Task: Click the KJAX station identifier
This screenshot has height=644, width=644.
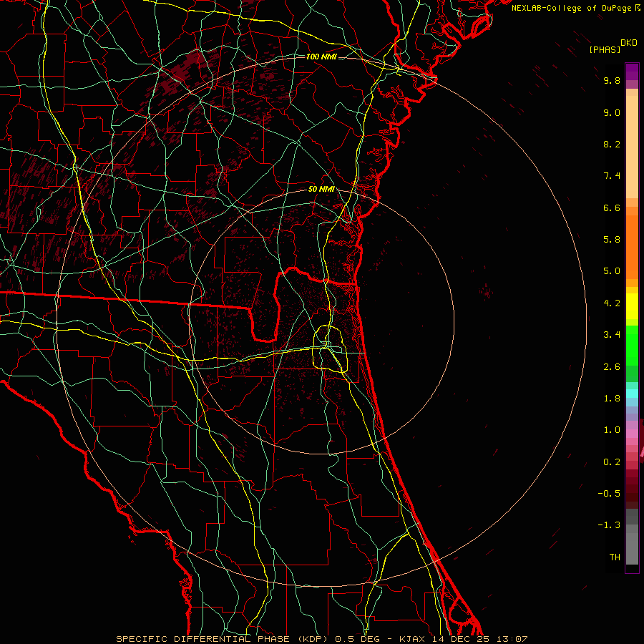Action: click(412, 639)
